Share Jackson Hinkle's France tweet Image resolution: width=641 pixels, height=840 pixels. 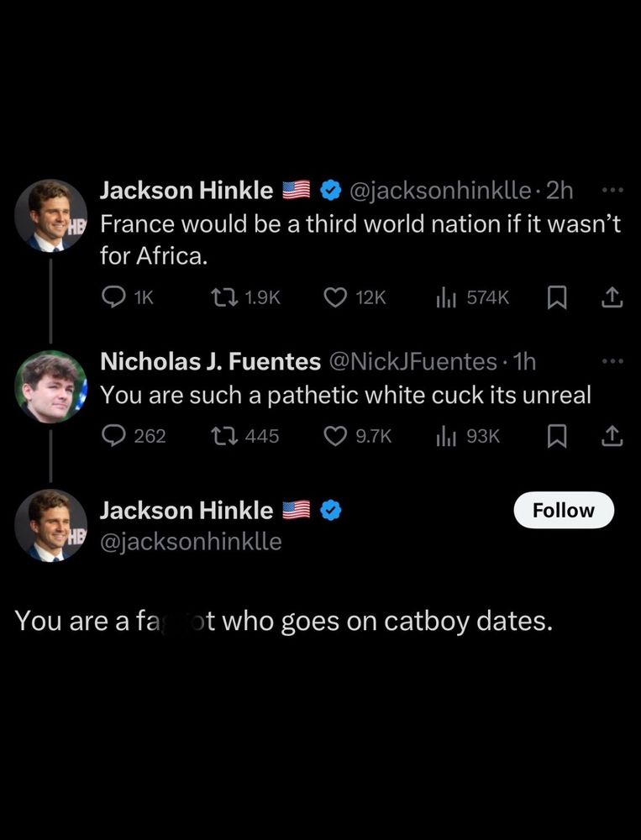pos(612,297)
